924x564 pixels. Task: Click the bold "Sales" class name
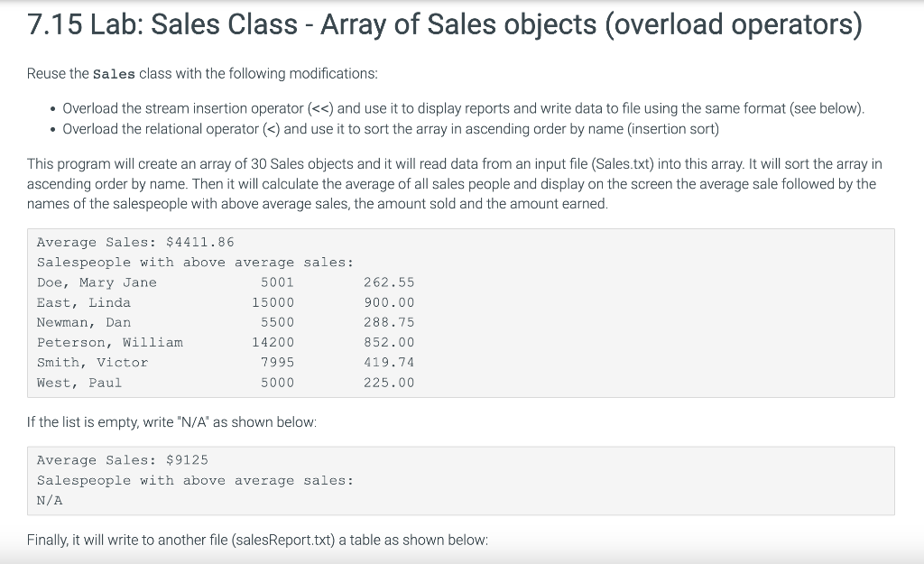point(115,72)
